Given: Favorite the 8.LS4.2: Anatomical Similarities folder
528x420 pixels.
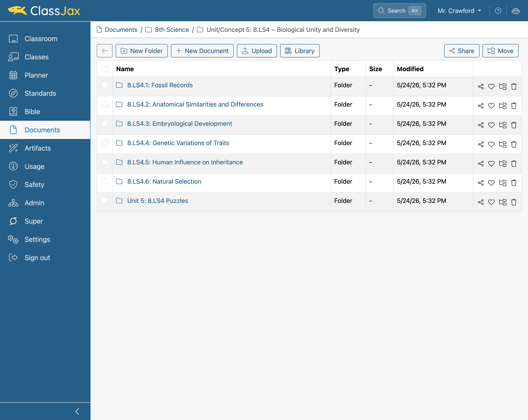Looking at the screenshot, I should [x=492, y=106].
